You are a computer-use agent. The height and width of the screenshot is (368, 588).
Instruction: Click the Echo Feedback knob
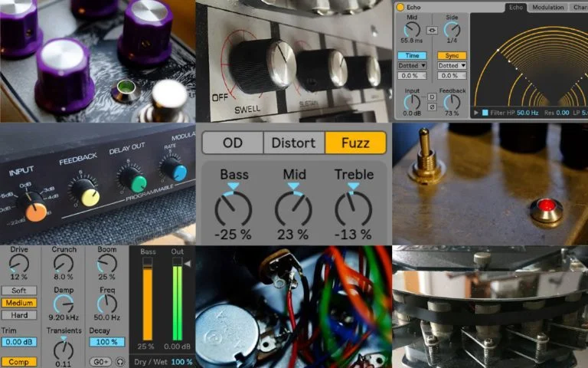452,102
